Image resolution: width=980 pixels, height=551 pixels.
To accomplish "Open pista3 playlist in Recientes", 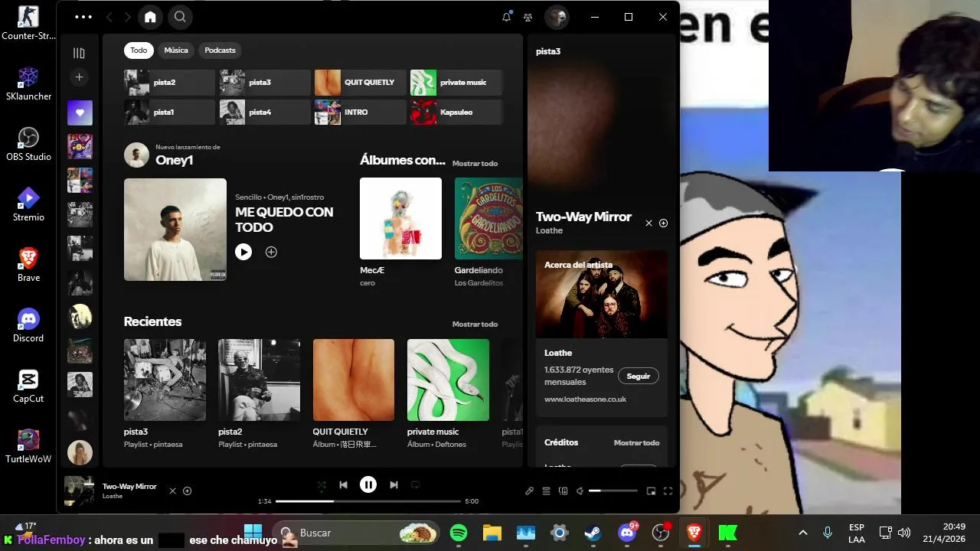I will pos(165,394).
